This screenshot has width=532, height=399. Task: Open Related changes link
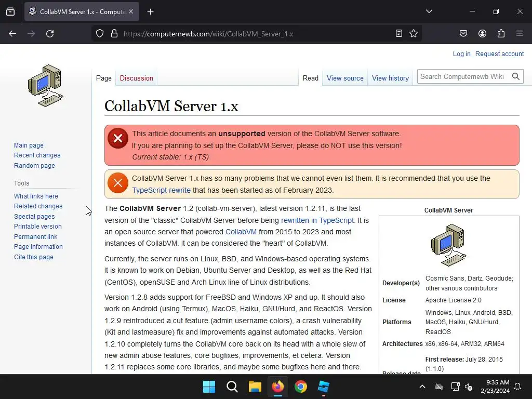[x=38, y=206]
